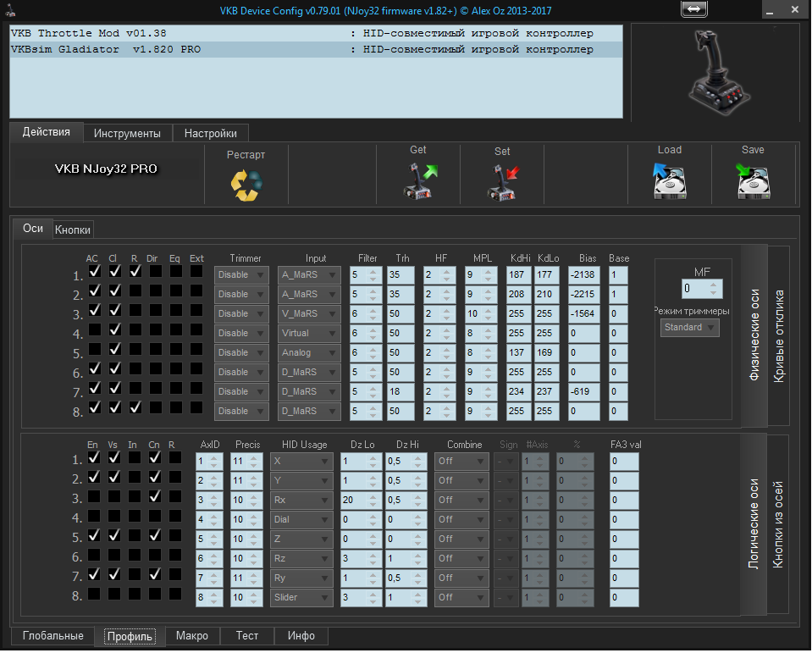This screenshot has height=653, width=812.
Task: Open Input dropdown Virtual for axis 4
Action: click(309, 334)
